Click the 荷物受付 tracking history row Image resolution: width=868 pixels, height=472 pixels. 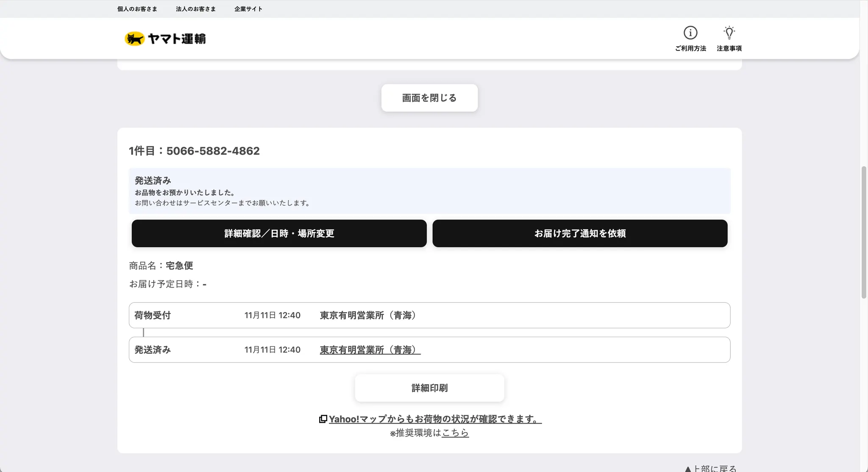[x=429, y=315]
